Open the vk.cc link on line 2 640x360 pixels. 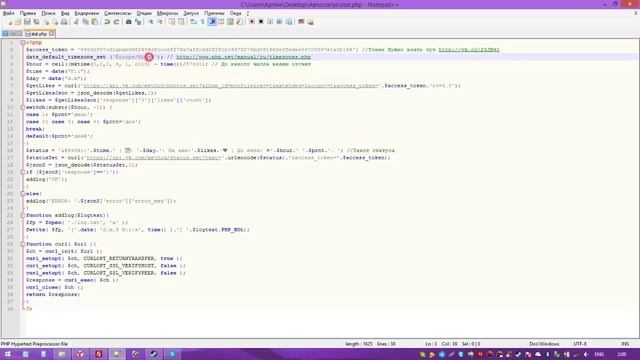pos(469,50)
